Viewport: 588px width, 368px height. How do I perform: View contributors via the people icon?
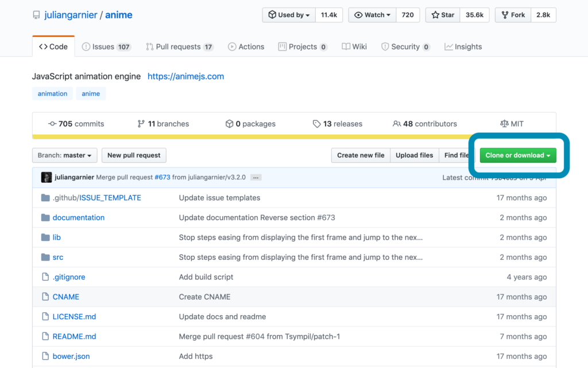point(397,124)
